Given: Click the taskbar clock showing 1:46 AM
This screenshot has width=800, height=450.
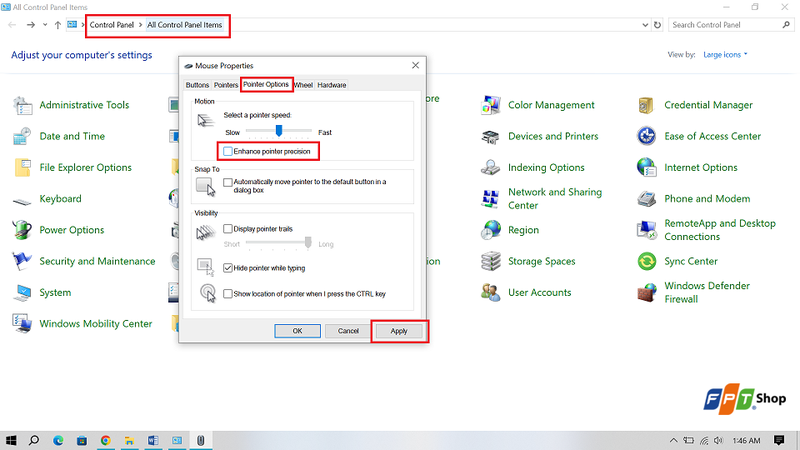Looking at the screenshot, I should tap(746, 441).
